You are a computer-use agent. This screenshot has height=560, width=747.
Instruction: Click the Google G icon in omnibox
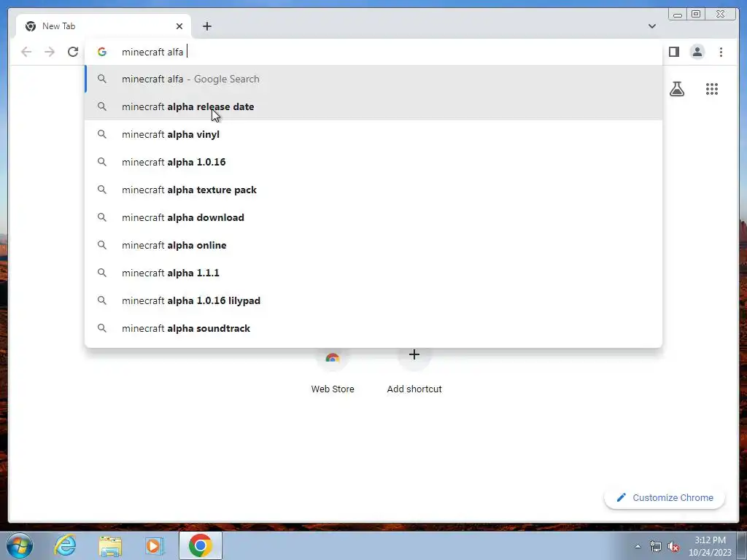tap(102, 52)
